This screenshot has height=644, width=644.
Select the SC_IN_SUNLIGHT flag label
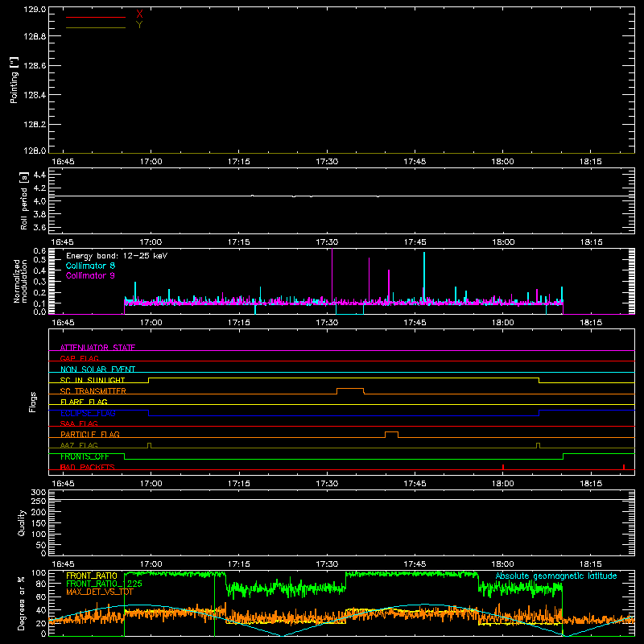(x=93, y=380)
